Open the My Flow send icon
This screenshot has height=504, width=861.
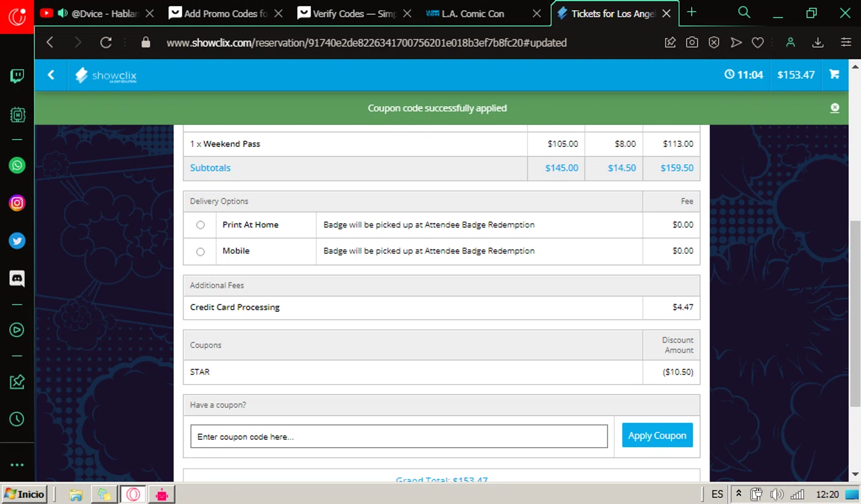[736, 42]
